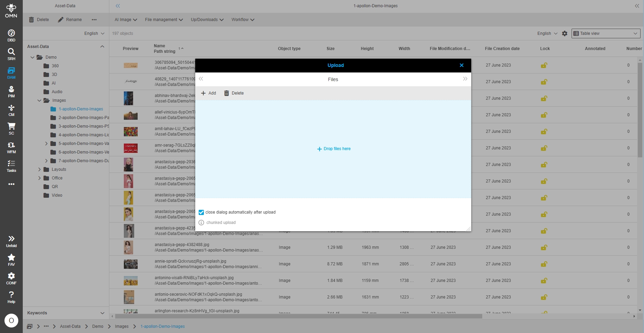The width and height of the screenshot is (644, 333).
Task: Open the PIM module icon
Action: (11, 91)
